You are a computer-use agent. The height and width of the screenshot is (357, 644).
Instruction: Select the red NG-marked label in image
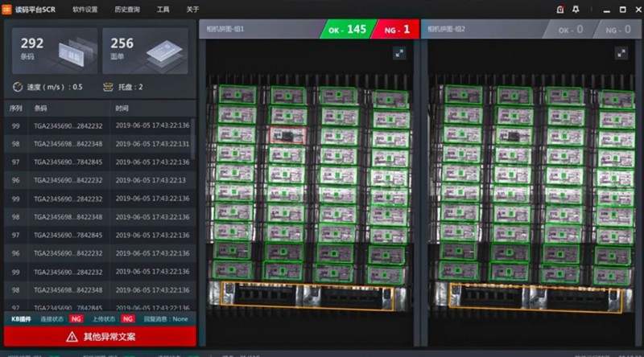pyautogui.click(x=286, y=135)
